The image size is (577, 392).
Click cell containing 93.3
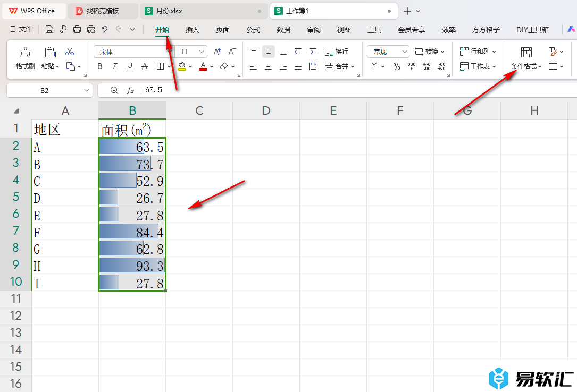tap(132, 266)
